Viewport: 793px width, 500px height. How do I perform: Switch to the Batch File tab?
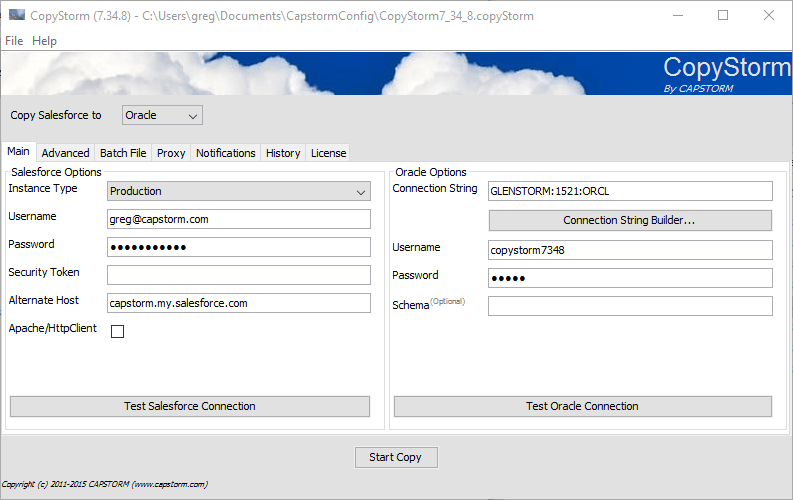(x=123, y=153)
